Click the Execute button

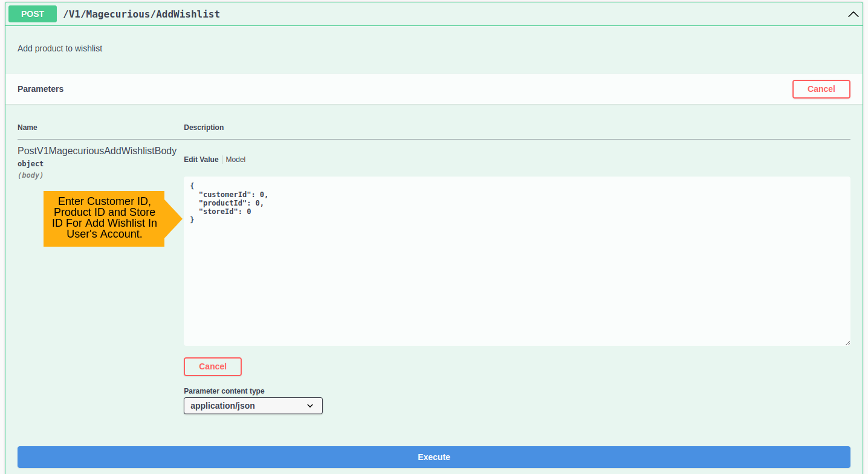(x=433, y=457)
